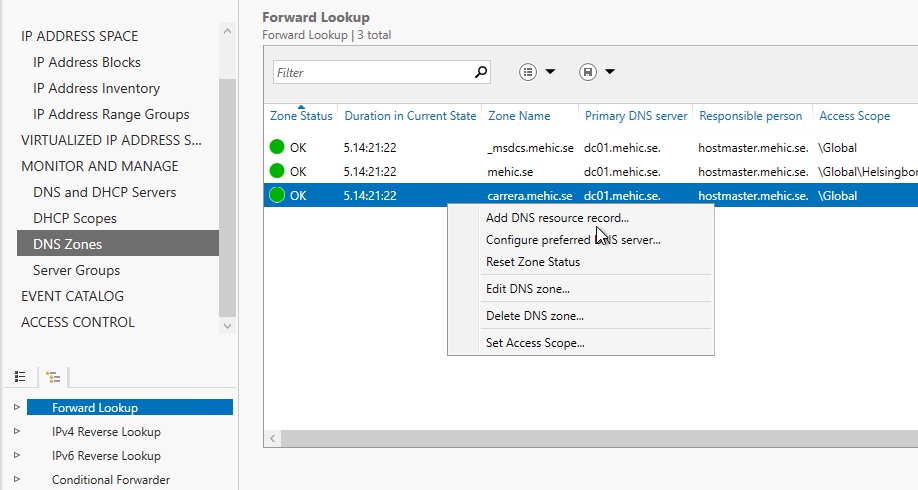Viewport: 918px width, 490px height.
Task: Expand the IPv4 Reverse Lookup node
Action: tap(16, 432)
